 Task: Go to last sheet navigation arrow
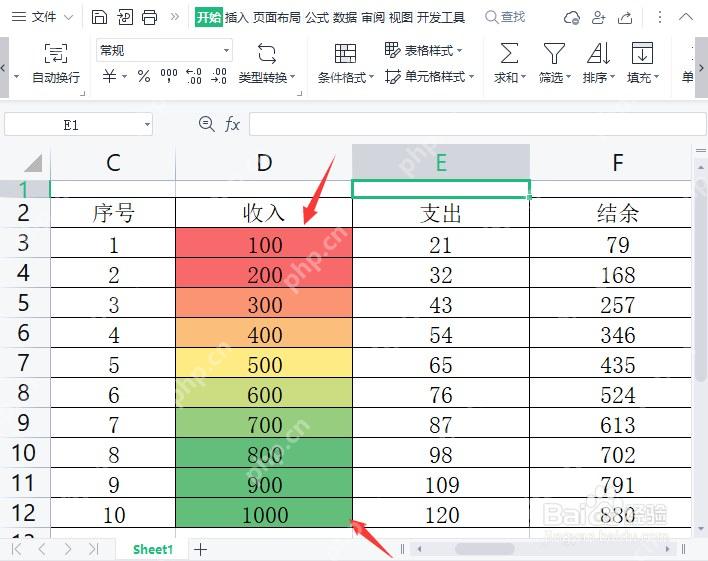pos(93,550)
